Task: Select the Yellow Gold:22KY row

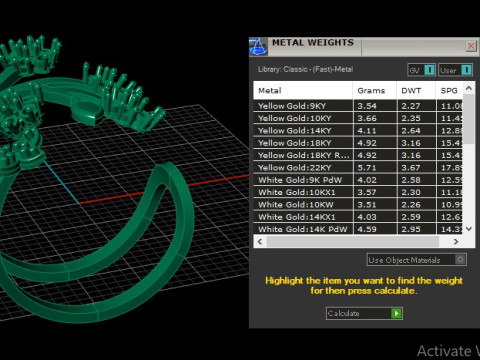Action: click(358, 168)
